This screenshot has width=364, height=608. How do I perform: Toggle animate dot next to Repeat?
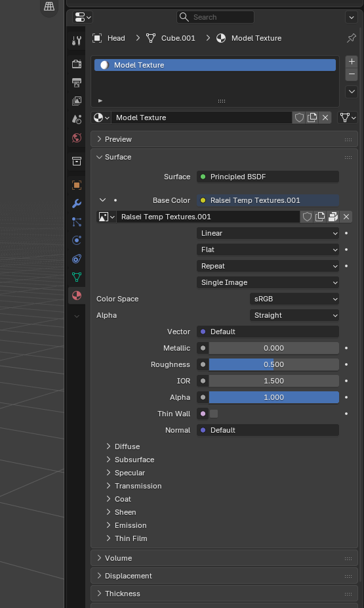point(346,266)
